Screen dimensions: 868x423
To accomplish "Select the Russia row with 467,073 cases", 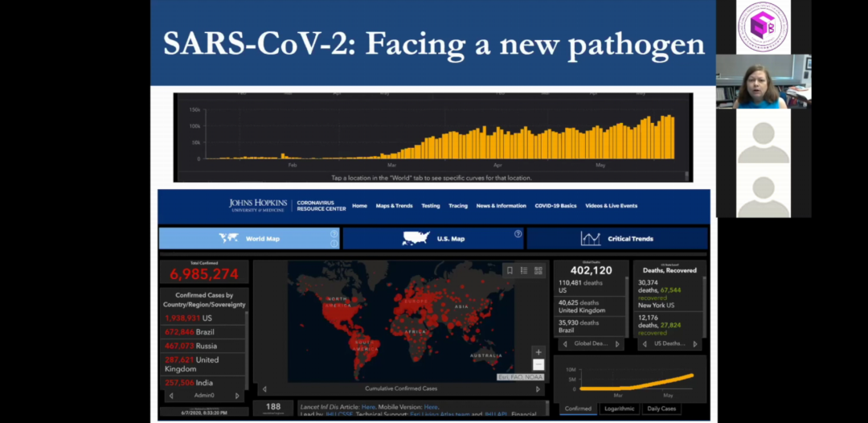I will click(203, 346).
